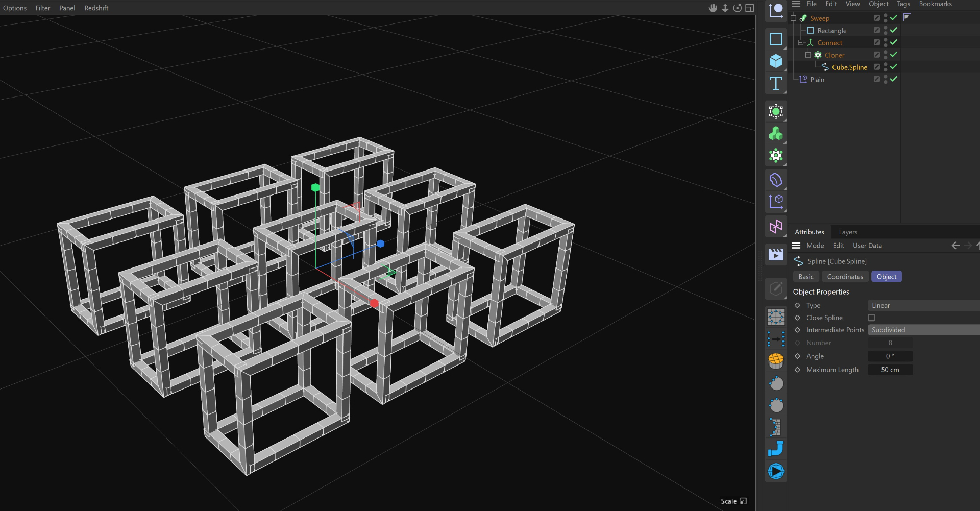Click the purple Volume tool icon

(776, 179)
